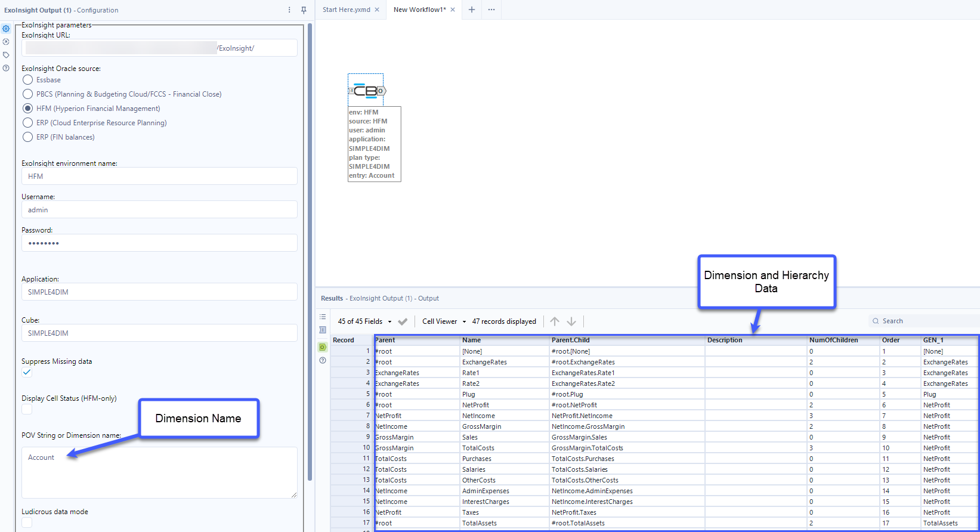
Task: Show the results messages list icon
Action: [x=323, y=317]
